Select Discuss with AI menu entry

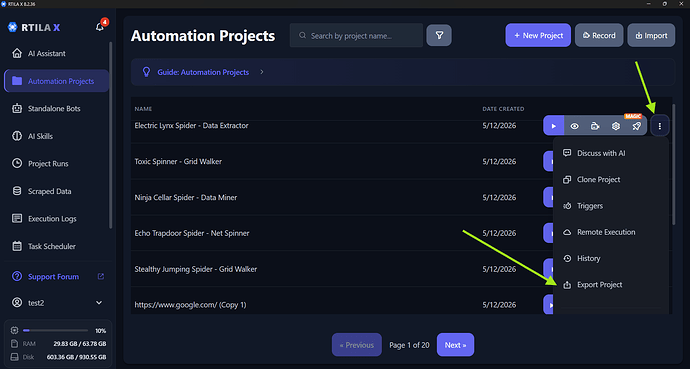point(611,153)
